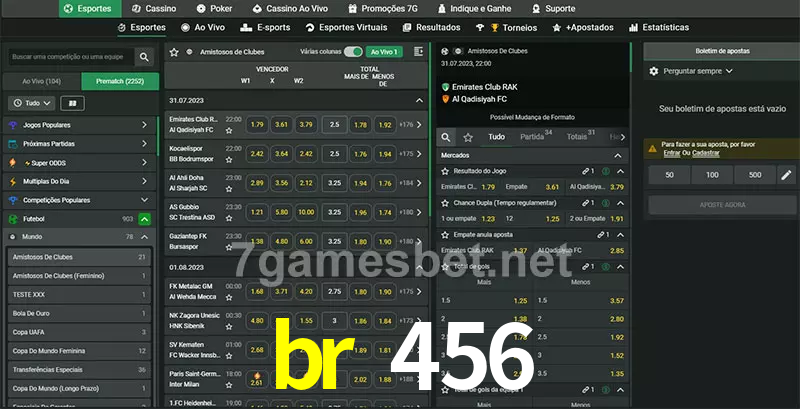Select the Partida markets tab
The height and width of the screenshot is (409, 800).
536,137
